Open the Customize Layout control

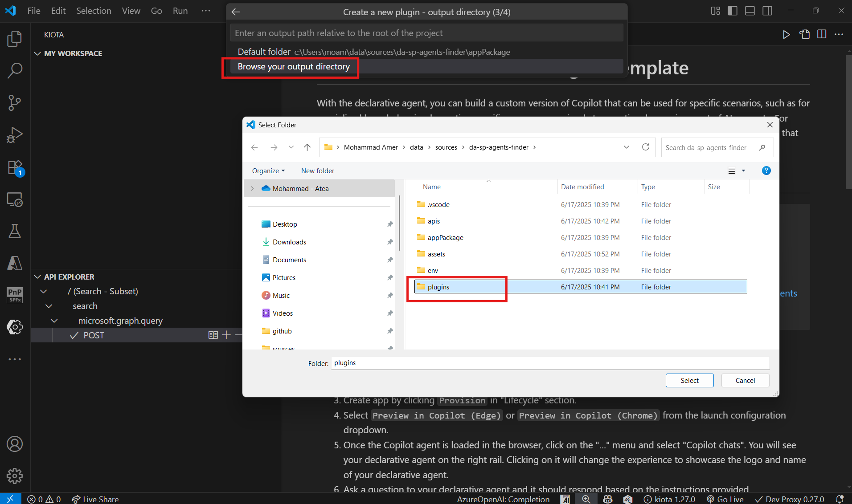[715, 11]
